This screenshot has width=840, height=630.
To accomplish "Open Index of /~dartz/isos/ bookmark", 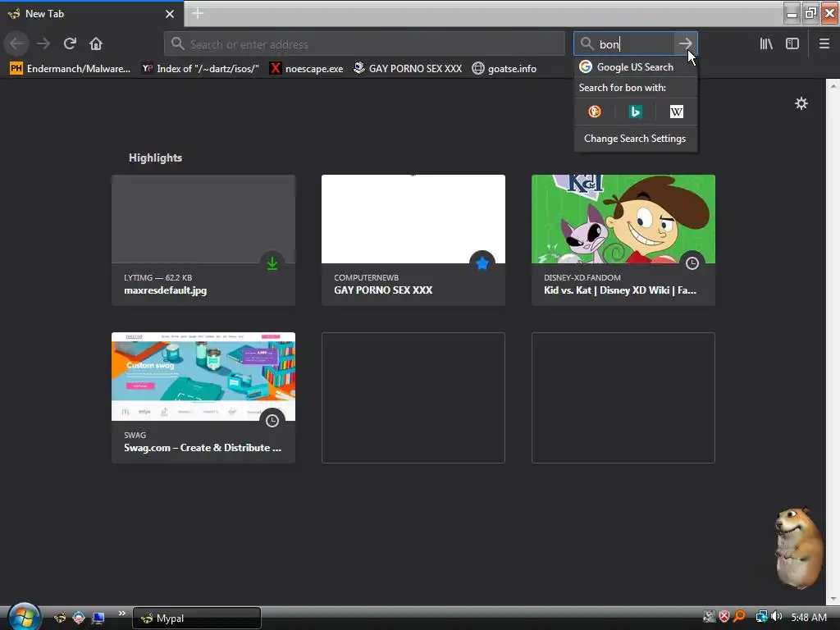I will tap(201, 69).
